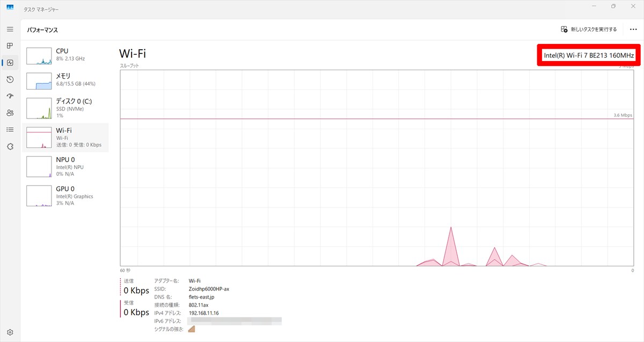Screen dimensions: 644x342
Task: Select the NPU 0 item
Action: coord(65,167)
